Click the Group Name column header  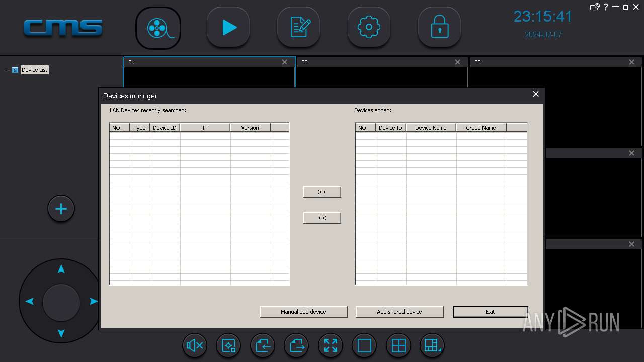click(481, 128)
